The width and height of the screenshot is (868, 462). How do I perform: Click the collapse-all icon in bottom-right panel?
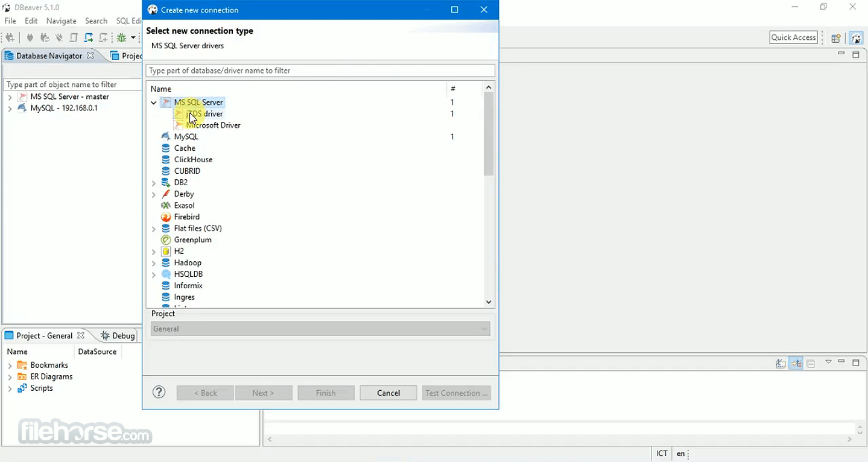click(x=811, y=363)
